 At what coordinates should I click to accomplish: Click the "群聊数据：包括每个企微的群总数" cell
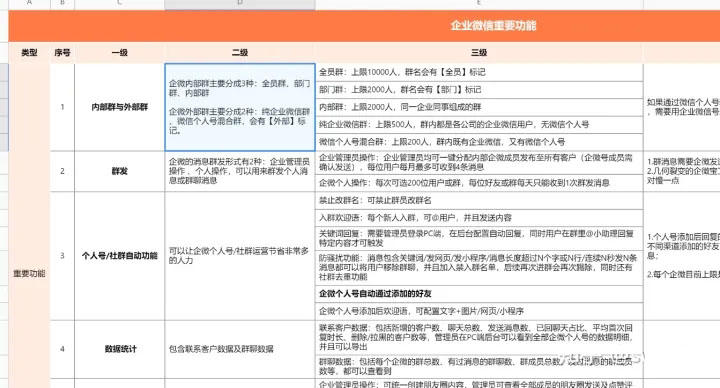click(x=479, y=367)
